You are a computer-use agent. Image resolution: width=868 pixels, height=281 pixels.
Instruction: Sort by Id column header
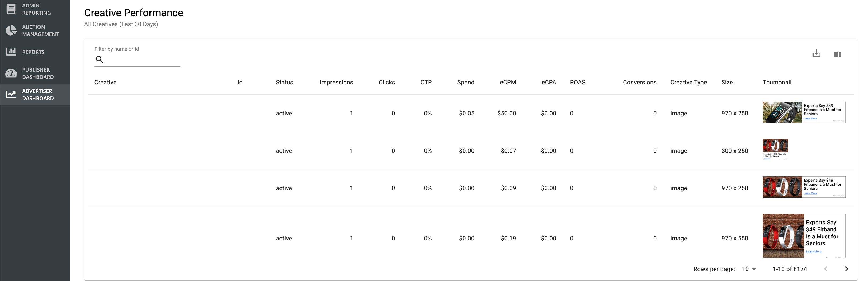tap(240, 82)
